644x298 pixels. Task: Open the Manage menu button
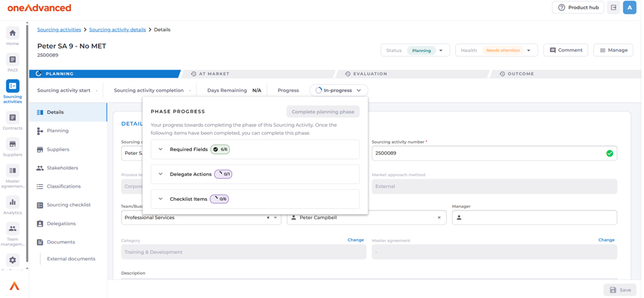click(613, 50)
